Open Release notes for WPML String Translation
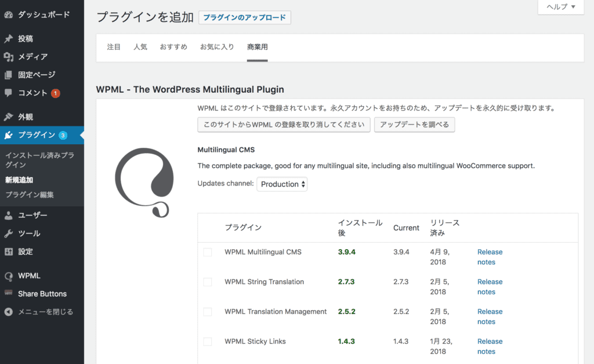 click(x=490, y=287)
